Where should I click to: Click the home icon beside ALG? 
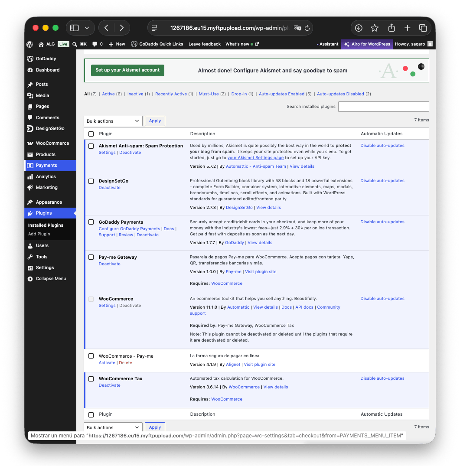41,44
